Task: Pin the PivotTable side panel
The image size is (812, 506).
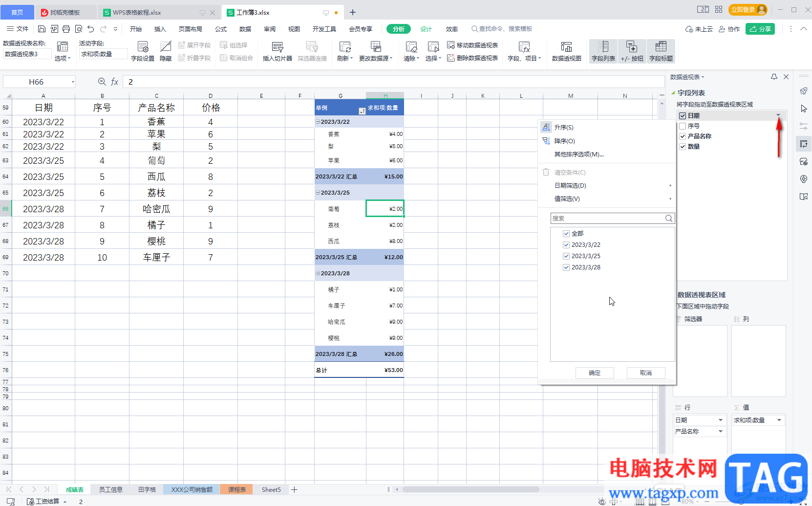Action: coord(774,77)
